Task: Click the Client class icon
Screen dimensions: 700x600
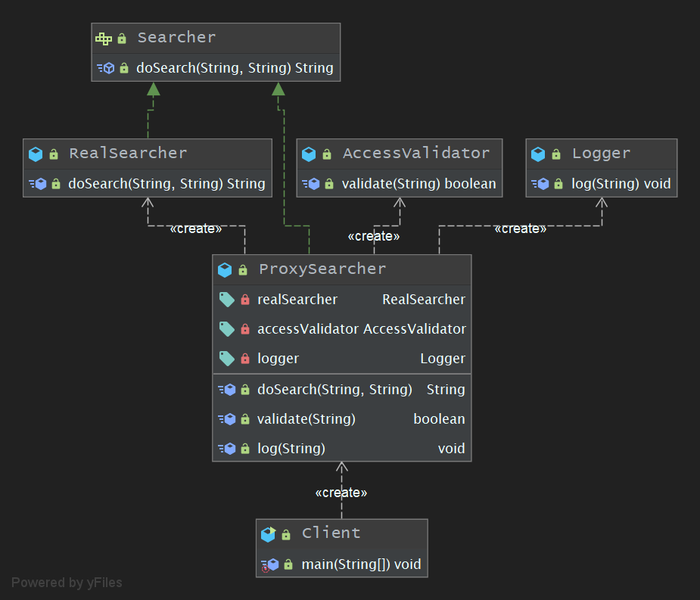Action: [268, 533]
